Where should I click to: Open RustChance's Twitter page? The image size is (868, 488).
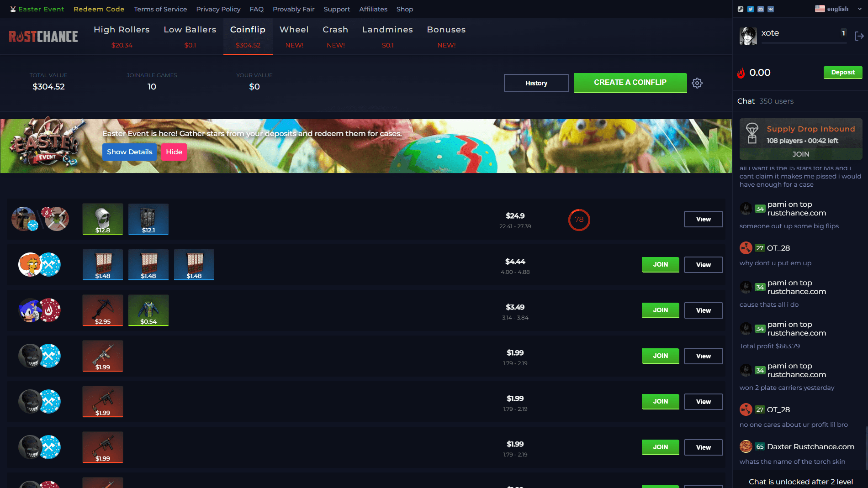(x=751, y=9)
